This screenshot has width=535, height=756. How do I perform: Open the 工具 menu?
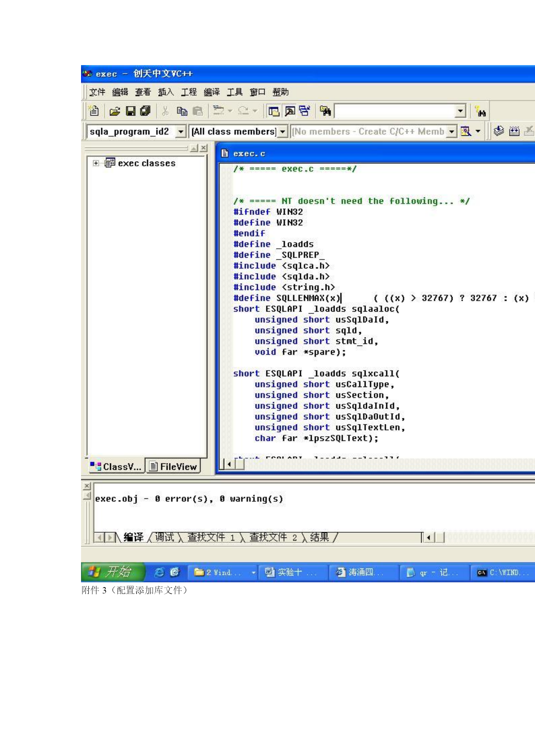(235, 92)
